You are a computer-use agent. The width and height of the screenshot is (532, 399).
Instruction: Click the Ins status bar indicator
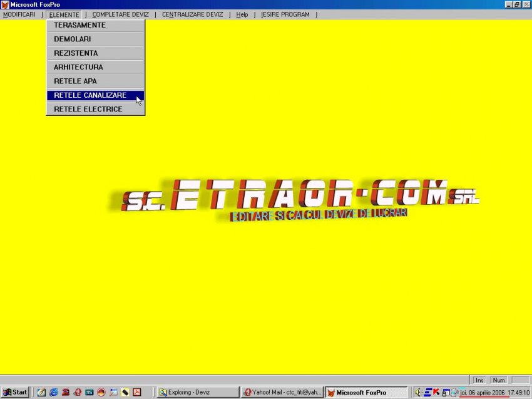pos(479,380)
